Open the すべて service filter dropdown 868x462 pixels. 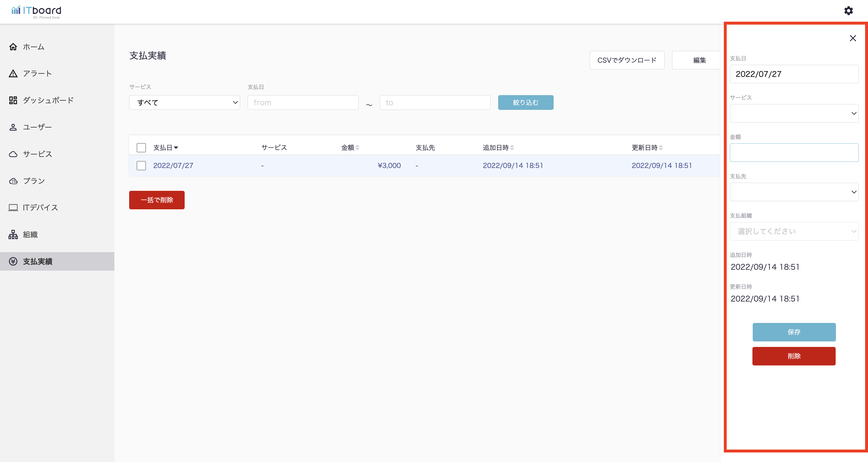(x=184, y=103)
